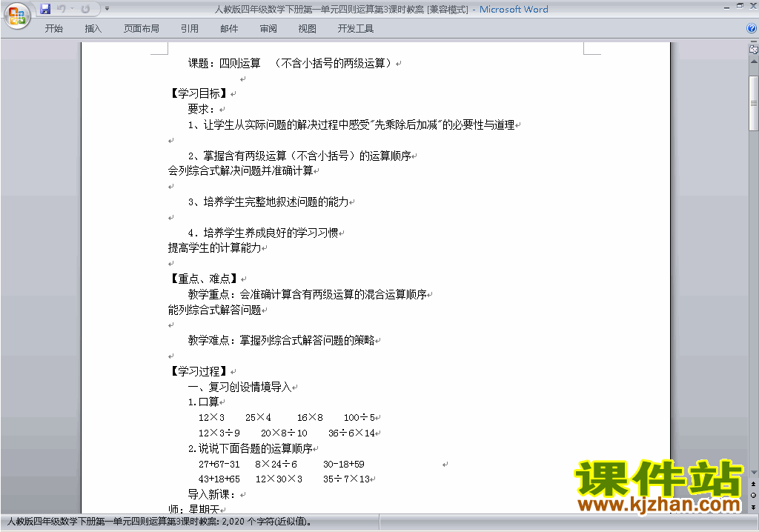
Task: Click the vertical scrollbar thumb
Action: [754, 103]
